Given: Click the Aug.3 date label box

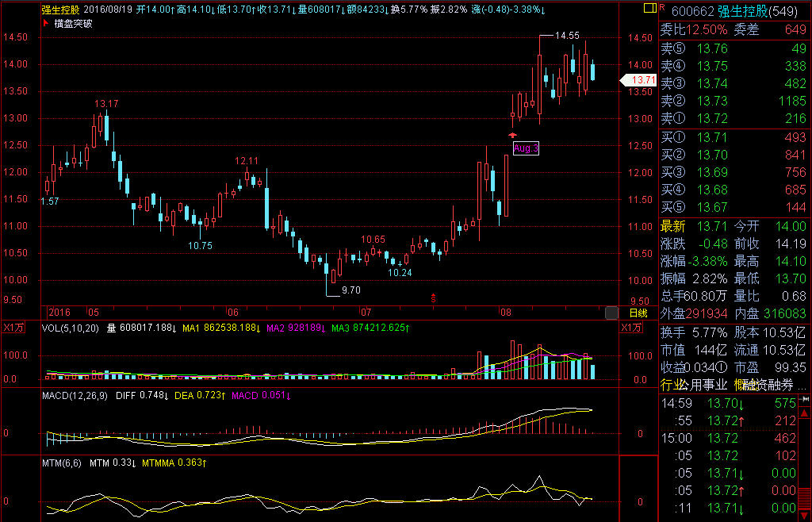Looking at the screenshot, I should [525, 148].
